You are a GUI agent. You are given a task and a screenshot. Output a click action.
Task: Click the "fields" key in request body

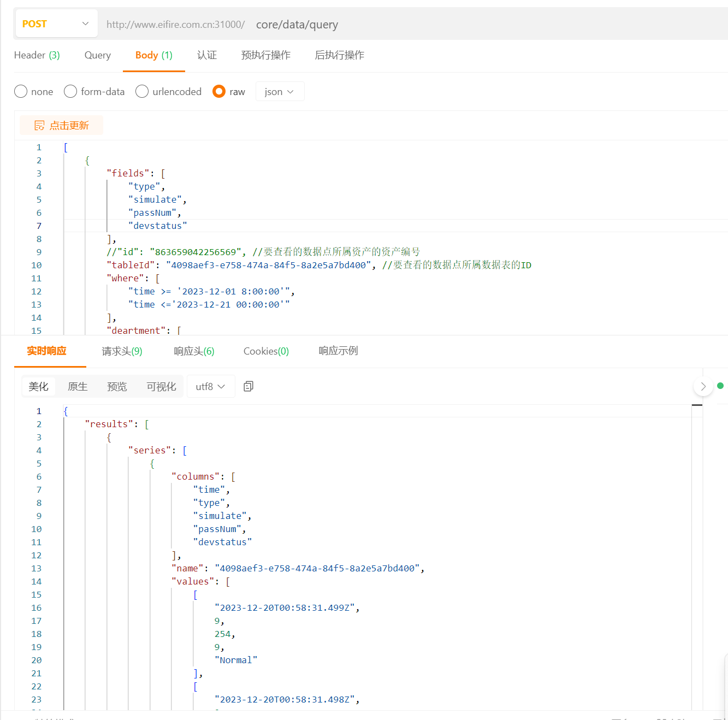pos(128,173)
